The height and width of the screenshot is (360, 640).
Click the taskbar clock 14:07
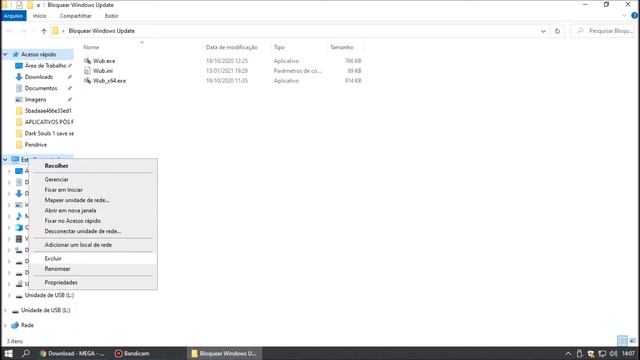tap(629, 353)
